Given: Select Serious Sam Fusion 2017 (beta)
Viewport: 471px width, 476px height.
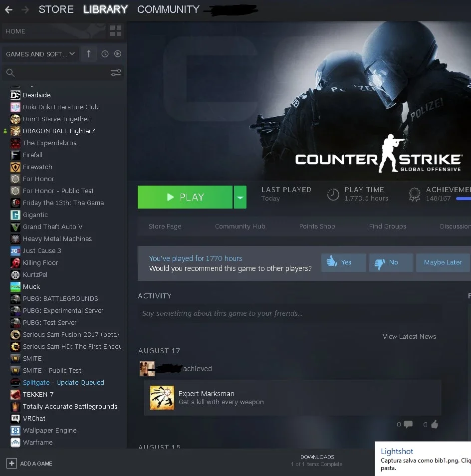Looking at the screenshot, I should 71,335.
